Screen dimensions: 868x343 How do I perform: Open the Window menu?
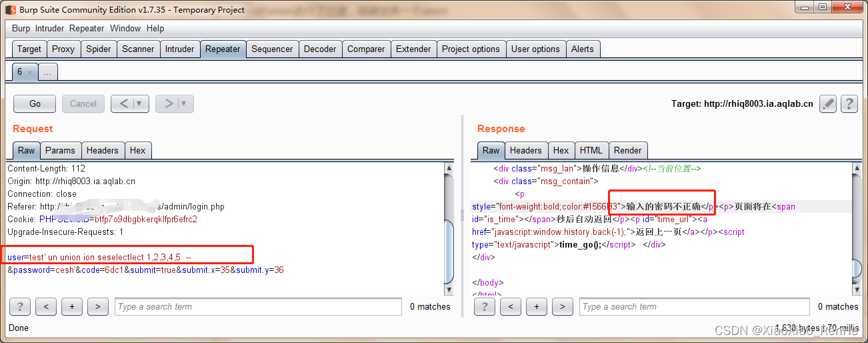tap(125, 28)
